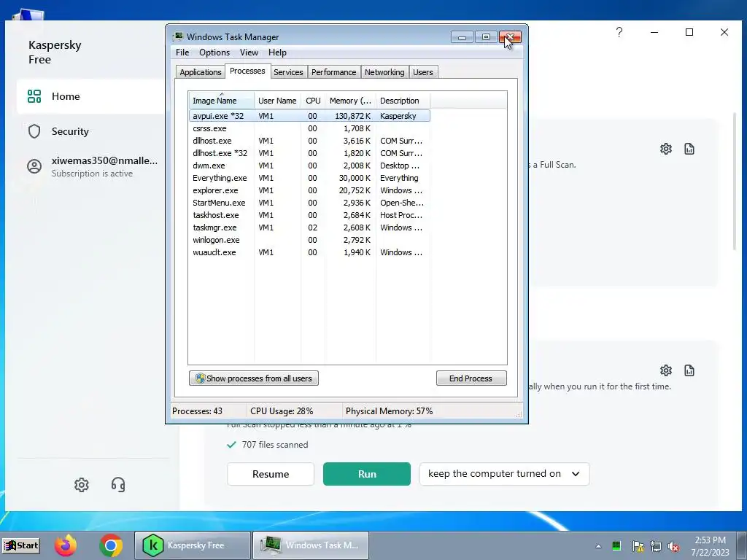Open the xiwemas350 account entry
This screenshot has height=560, width=747.
[90, 167]
